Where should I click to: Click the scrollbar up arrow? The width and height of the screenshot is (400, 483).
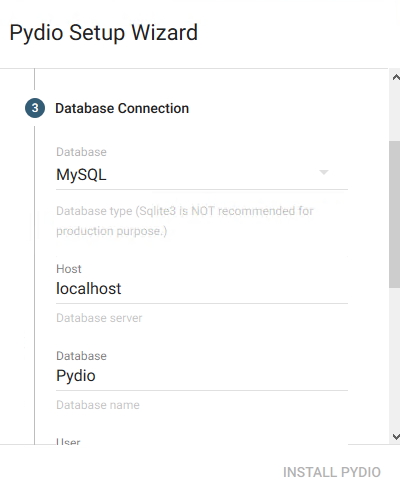tap(395, 78)
